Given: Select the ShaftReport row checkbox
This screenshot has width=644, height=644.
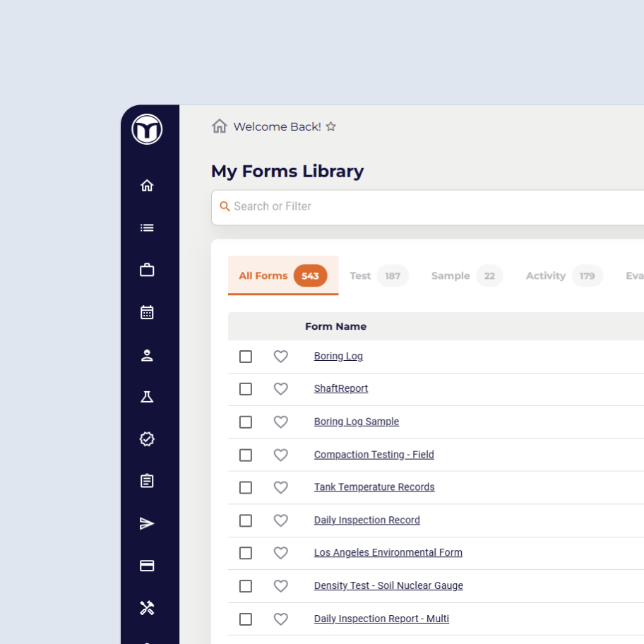Looking at the screenshot, I should [246, 389].
